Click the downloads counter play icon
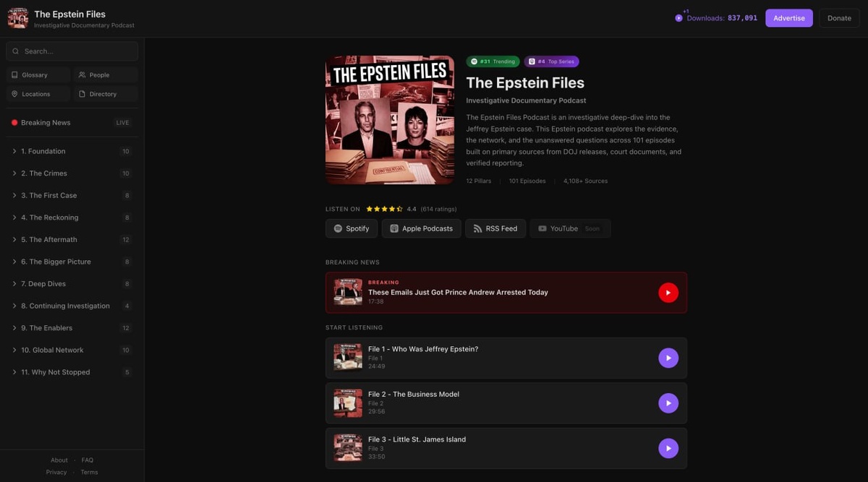This screenshot has height=482, width=868. click(678, 18)
